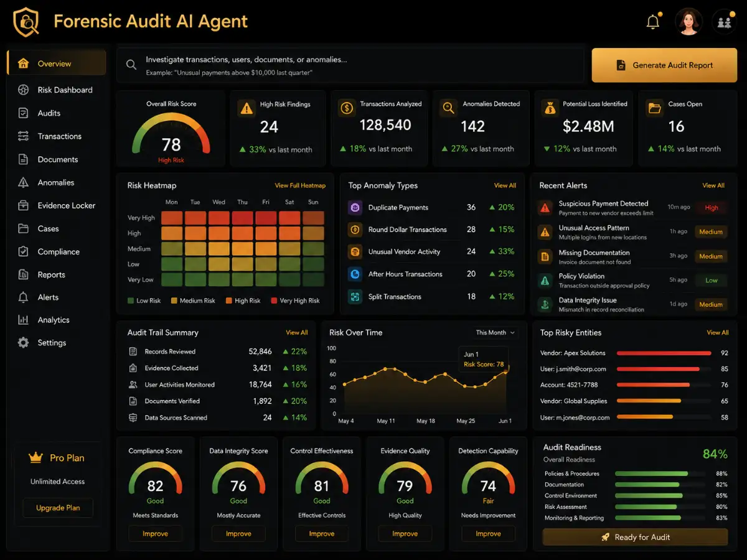Click the Split Transactions icon

coord(355,297)
